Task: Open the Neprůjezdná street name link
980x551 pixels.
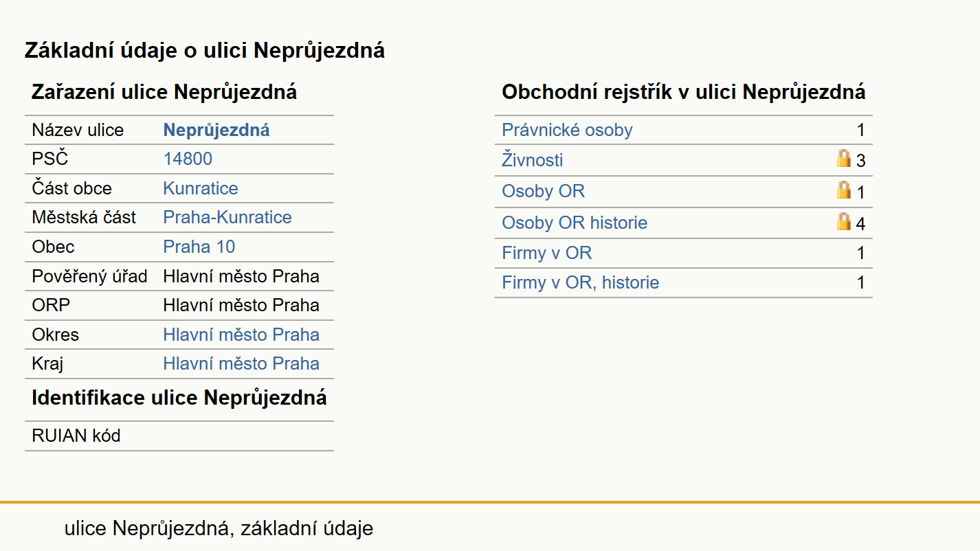Action: [216, 131]
